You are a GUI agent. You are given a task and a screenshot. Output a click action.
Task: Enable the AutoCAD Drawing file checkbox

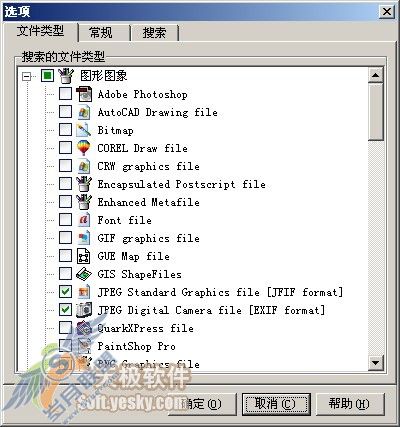tap(65, 112)
